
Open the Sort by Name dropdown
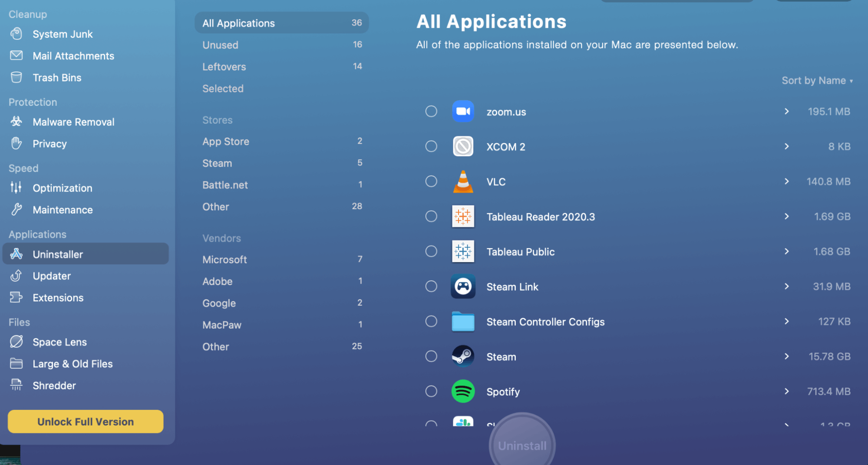click(x=817, y=81)
